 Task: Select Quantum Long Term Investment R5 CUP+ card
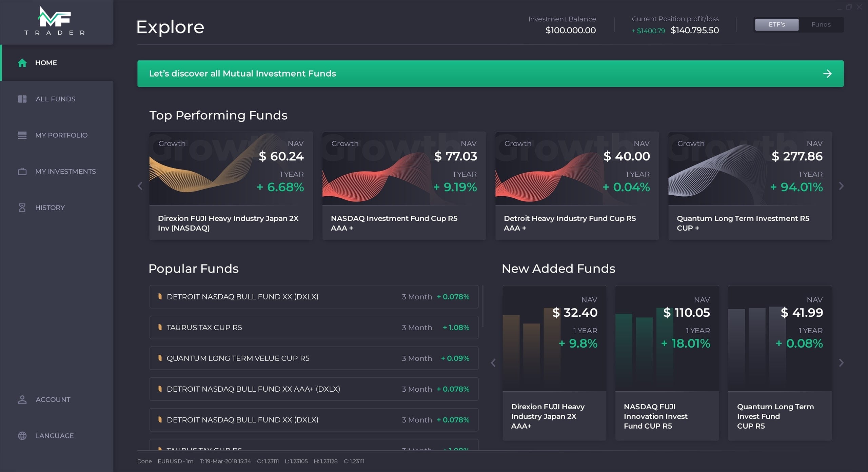click(x=750, y=186)
